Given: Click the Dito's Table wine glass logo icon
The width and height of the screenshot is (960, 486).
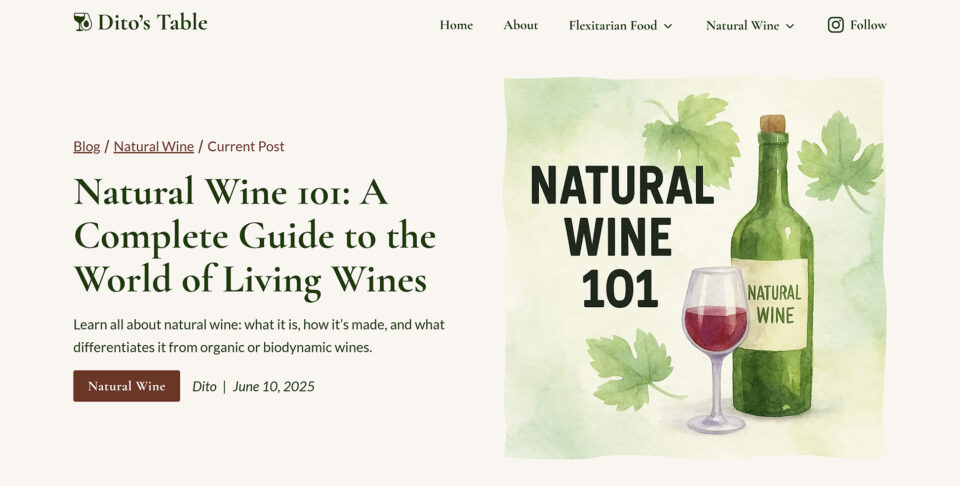Looking at the screenshot, I should (83, 22).
